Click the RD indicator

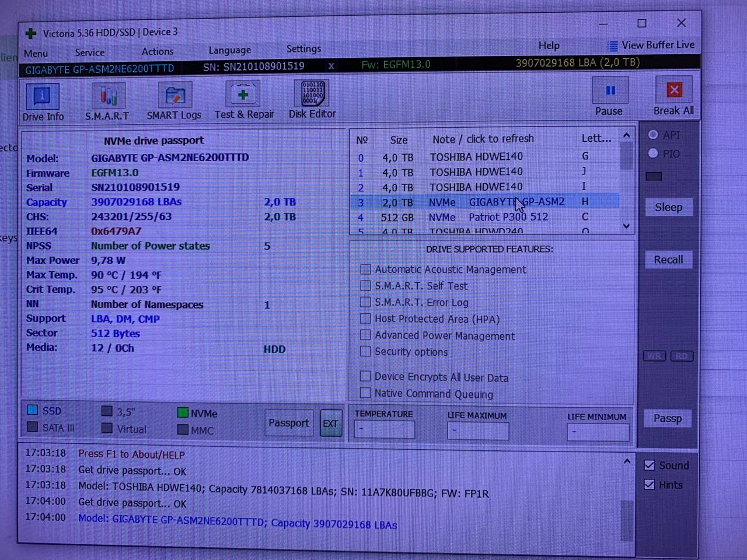[682, 356]
